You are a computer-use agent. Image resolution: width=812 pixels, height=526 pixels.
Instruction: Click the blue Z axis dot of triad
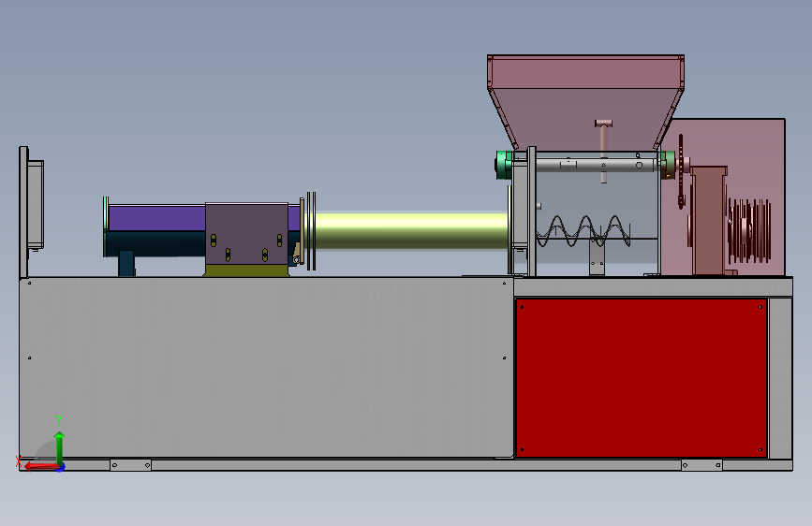tap(61, 467)
